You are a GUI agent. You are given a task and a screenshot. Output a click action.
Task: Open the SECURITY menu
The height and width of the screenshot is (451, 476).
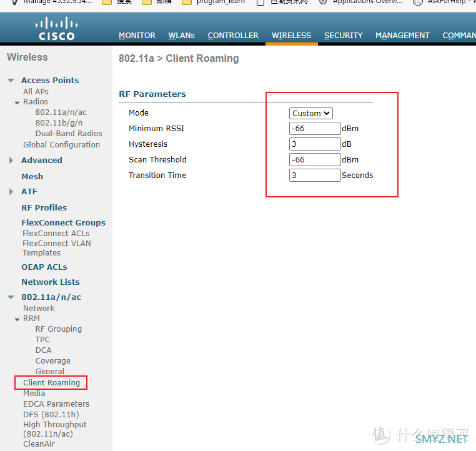[344, 36]
